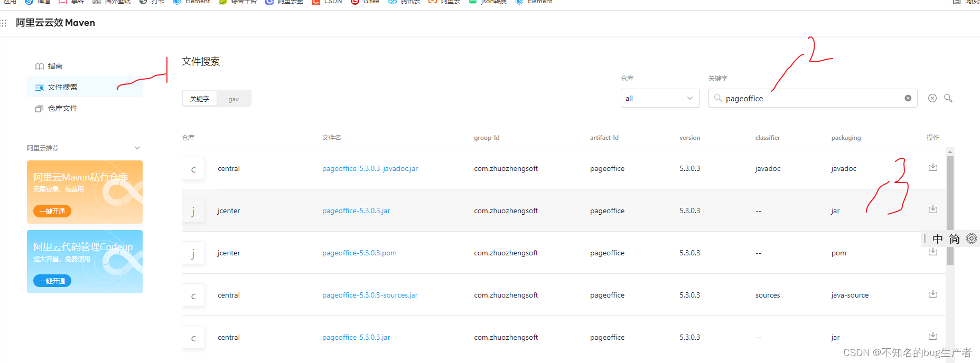Click the scrollbar up arrow of the results
This screenshot has height=363, width=980.
[950, 152]
